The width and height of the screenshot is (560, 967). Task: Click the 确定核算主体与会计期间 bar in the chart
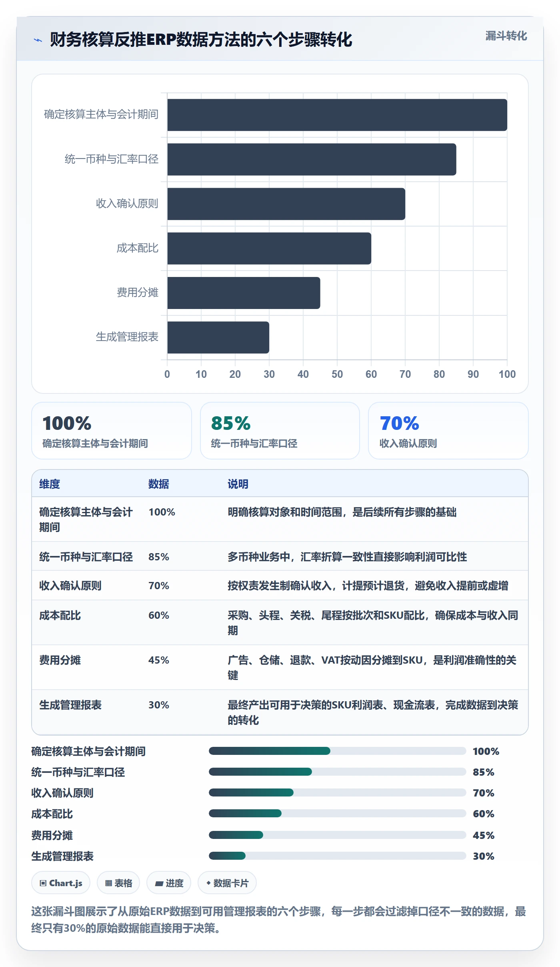click(x=337, y=115)
